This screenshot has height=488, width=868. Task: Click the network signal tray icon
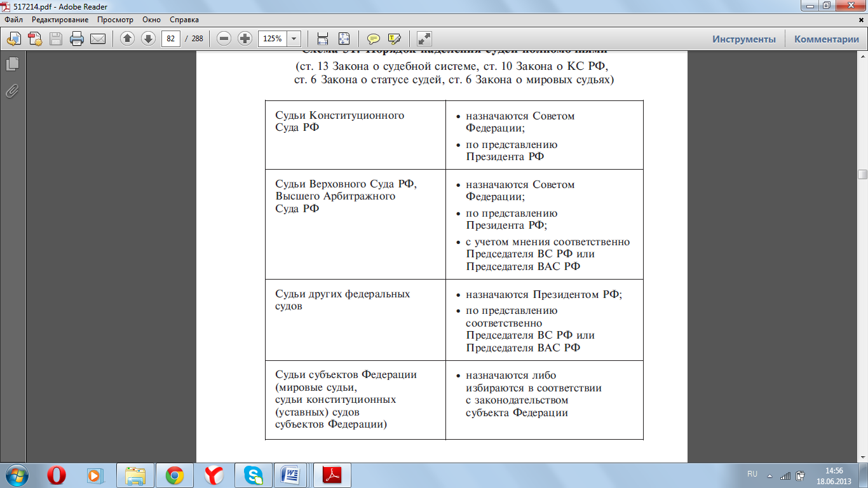(x=785, y=475)
